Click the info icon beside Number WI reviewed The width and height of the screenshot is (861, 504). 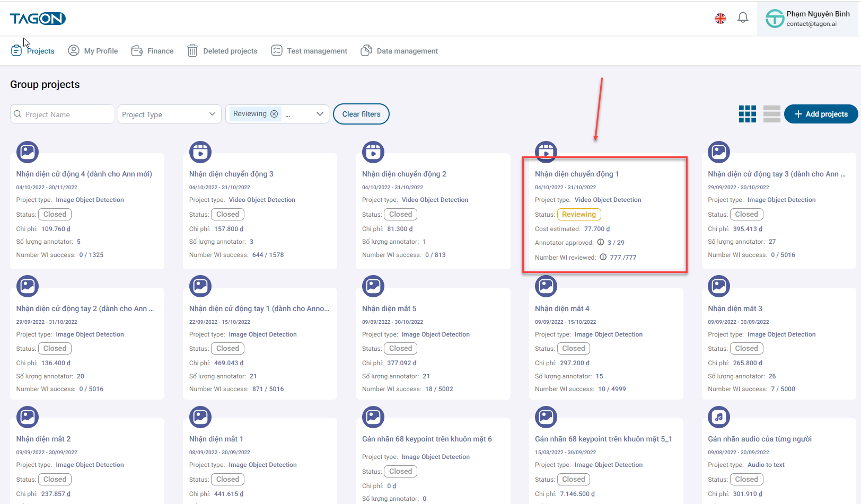(x=603, y=257)
